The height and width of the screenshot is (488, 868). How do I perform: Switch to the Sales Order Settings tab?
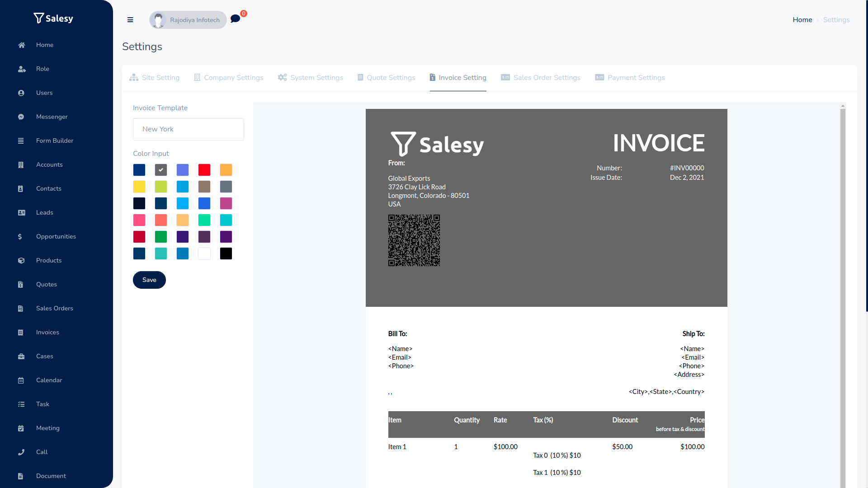coord(541,78)
